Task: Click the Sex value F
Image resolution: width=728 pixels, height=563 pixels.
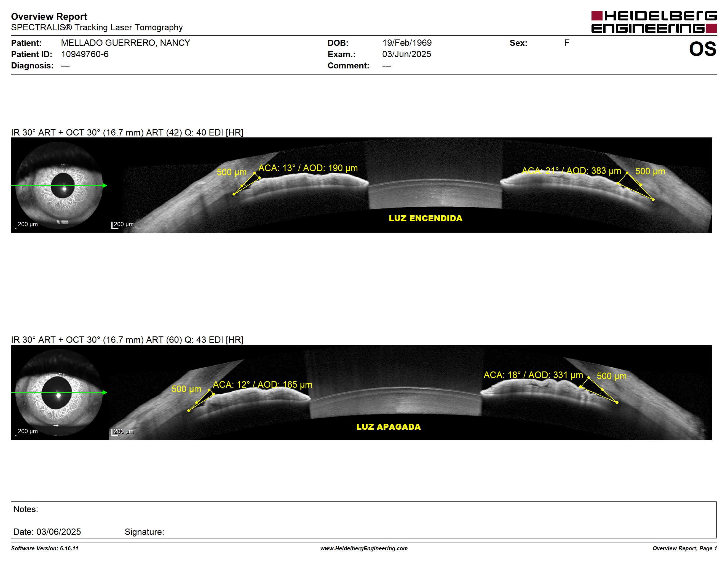Action: (x=566, y=43)
